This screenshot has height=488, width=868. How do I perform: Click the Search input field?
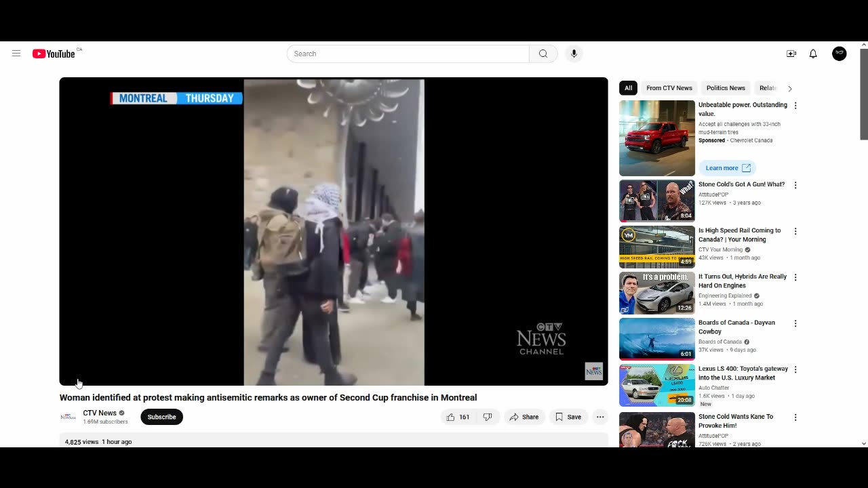408,54
